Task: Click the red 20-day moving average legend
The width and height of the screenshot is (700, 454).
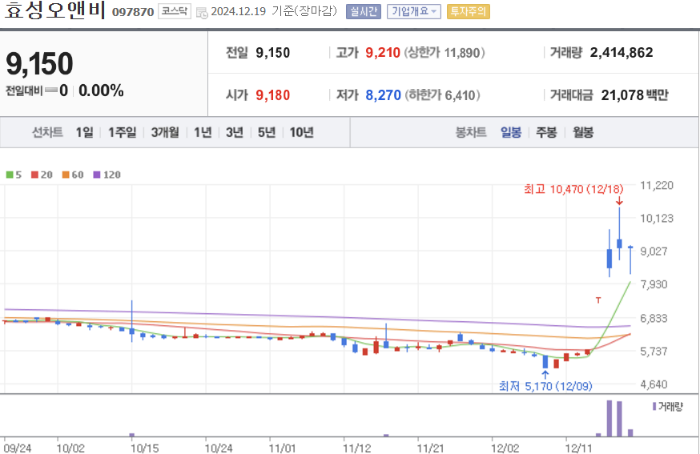Action: 42,175
